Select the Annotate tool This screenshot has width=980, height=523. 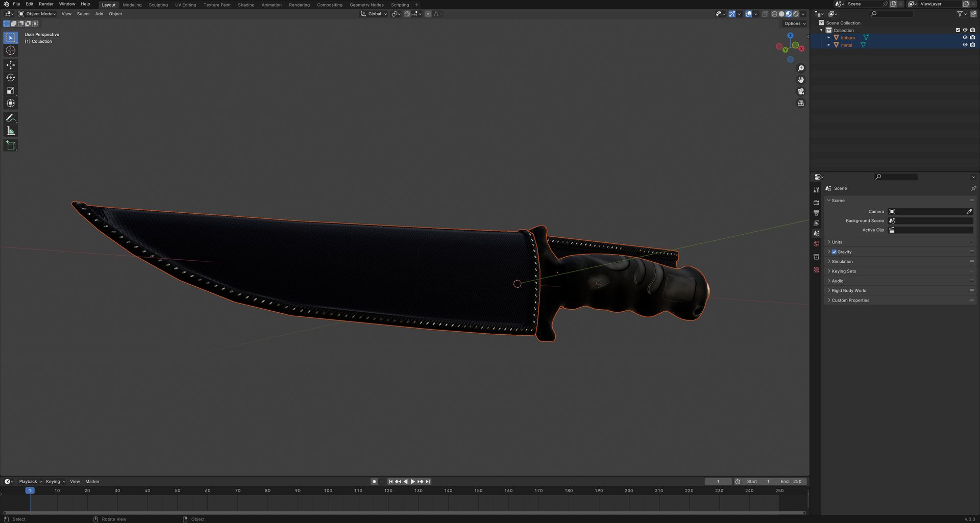tap(11, 118)
